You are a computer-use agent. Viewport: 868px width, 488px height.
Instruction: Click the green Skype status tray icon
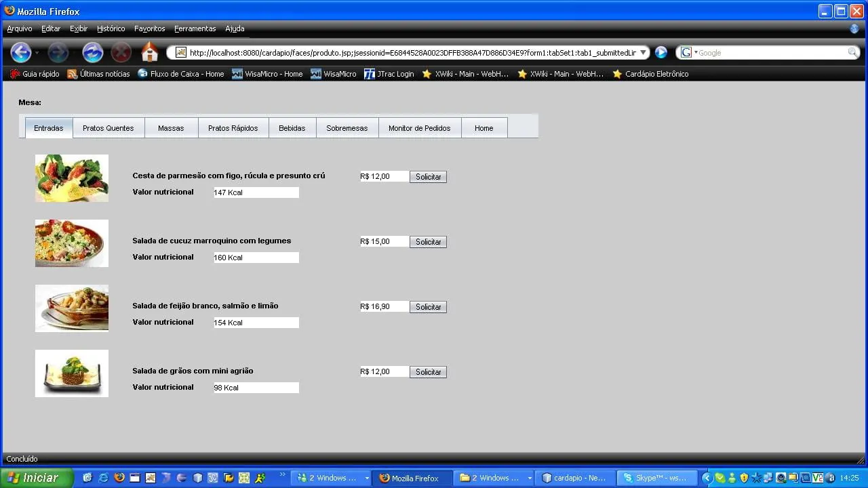pyautogui.click(x=720, y=478)
